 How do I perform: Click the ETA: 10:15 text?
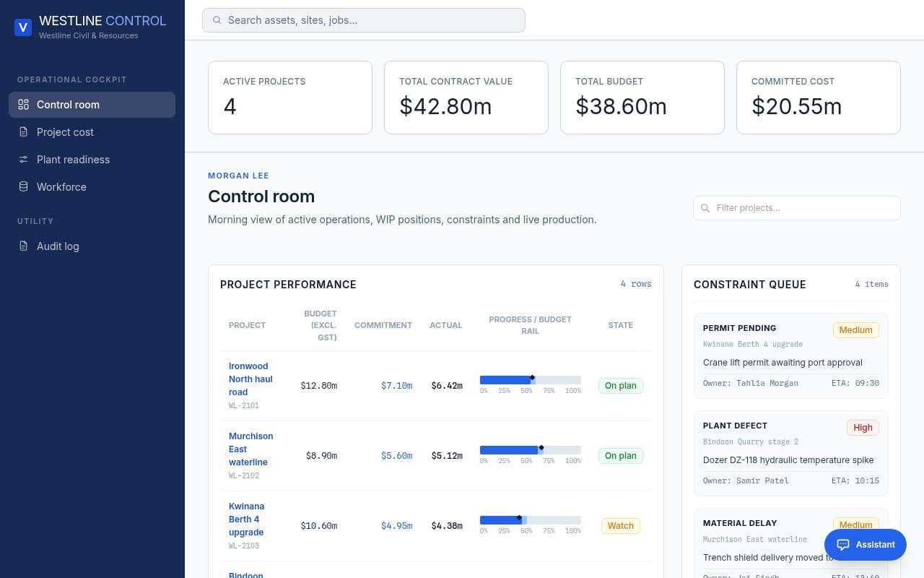tap(855, 480)
